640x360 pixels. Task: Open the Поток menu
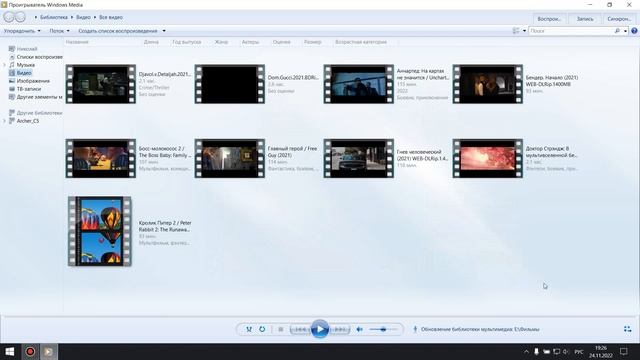(60, 31)
